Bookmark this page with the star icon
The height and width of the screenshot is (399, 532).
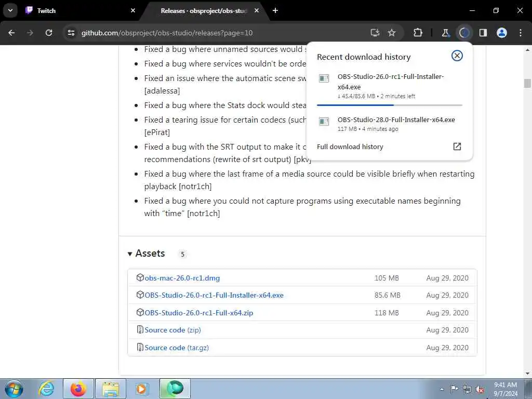(x=392, y=33)
